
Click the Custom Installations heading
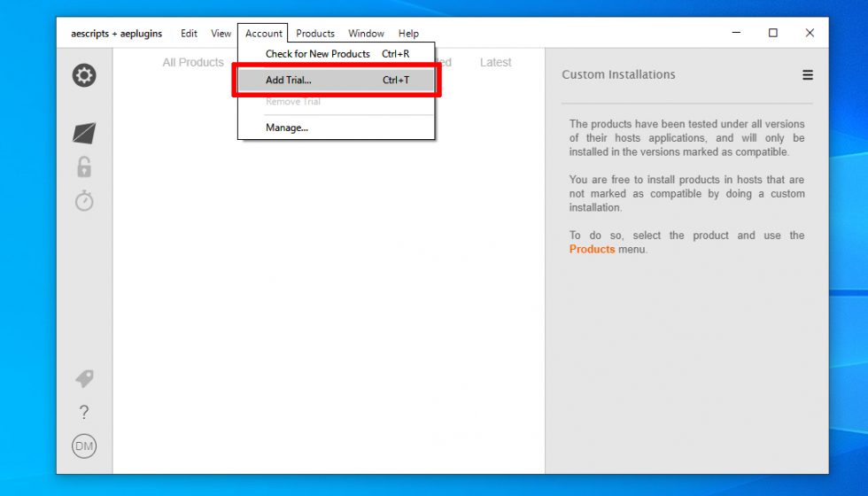[x=618, y=74]
